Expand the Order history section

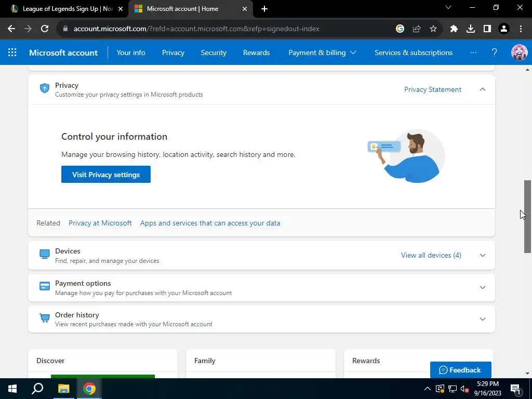pyautogui.click(x=483, y=319)
